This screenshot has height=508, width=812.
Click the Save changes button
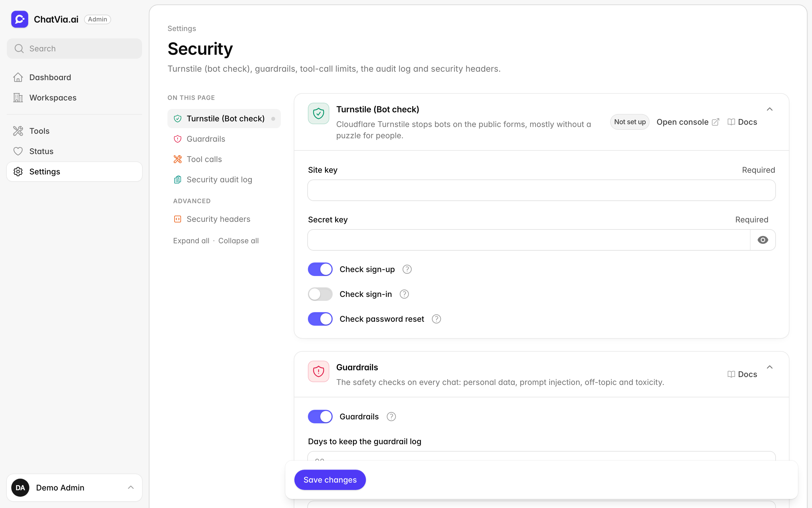(x=330, y=480)
